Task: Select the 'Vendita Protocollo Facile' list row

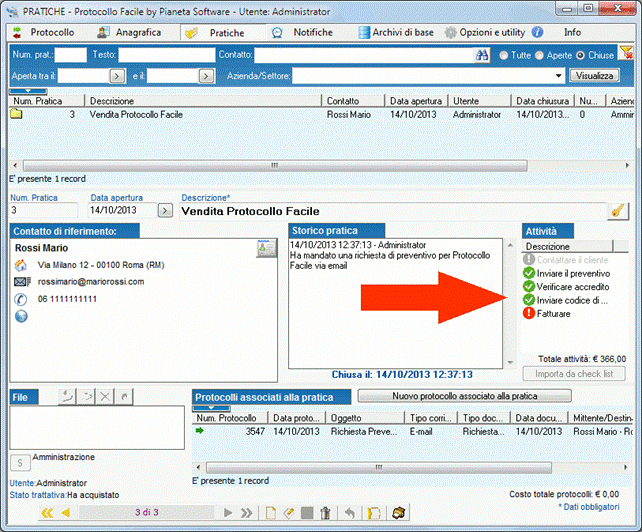Action: tap(321, 114)
